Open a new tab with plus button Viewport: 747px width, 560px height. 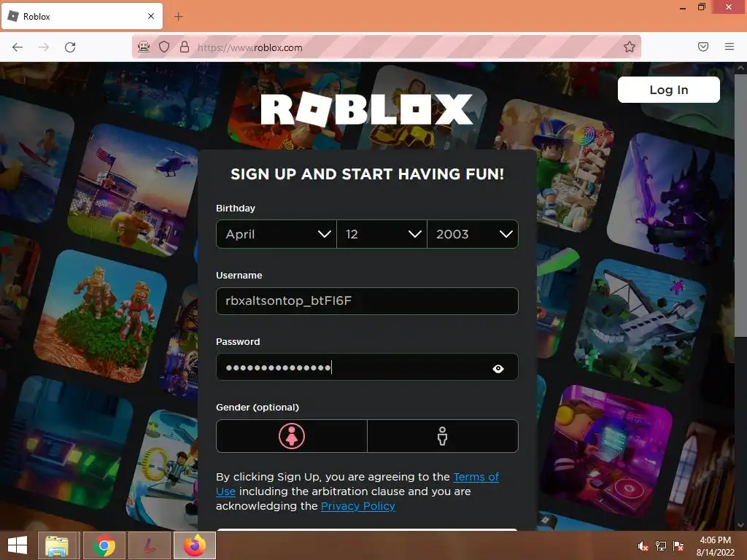[x=178, y=17]
